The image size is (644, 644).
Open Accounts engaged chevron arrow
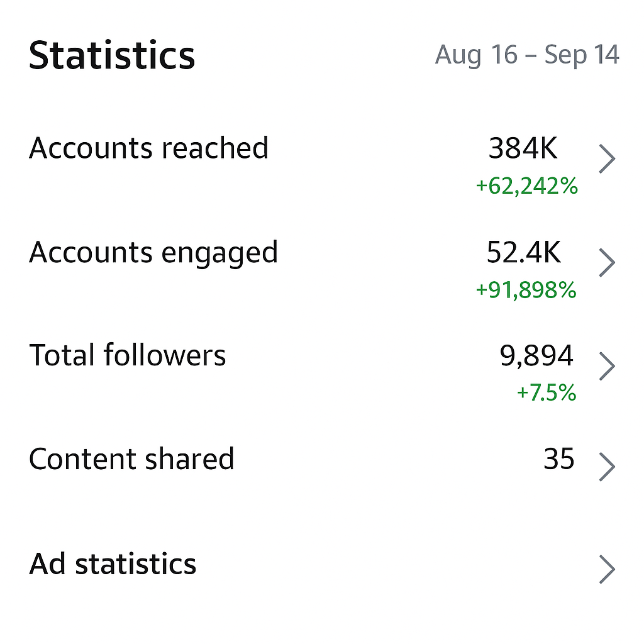(x=606, y=263)
